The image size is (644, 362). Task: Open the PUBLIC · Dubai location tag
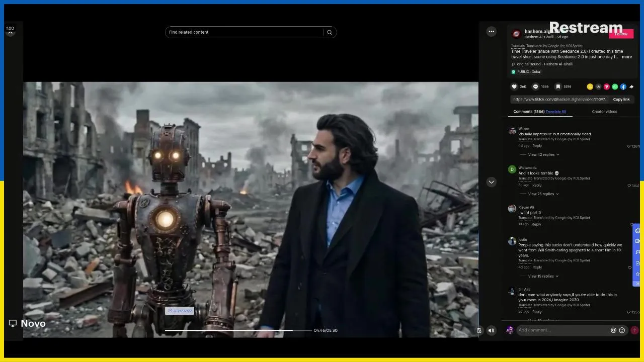coord(526,72)
